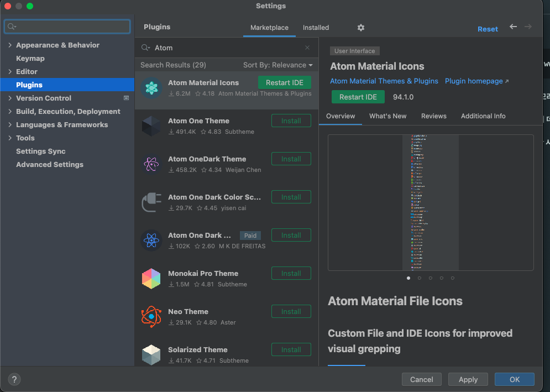
Task: Click the Paid tag on Atom One Dark
Action: click(250, 236)
